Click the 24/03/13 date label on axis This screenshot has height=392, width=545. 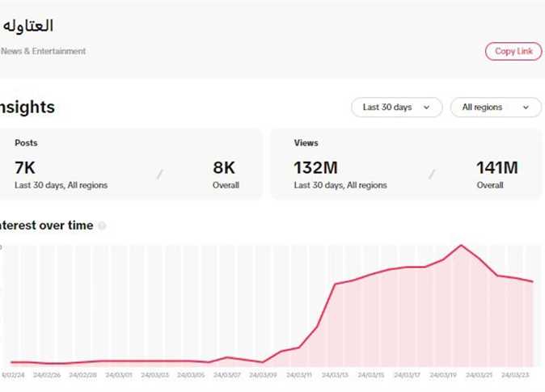coord(336,375)
